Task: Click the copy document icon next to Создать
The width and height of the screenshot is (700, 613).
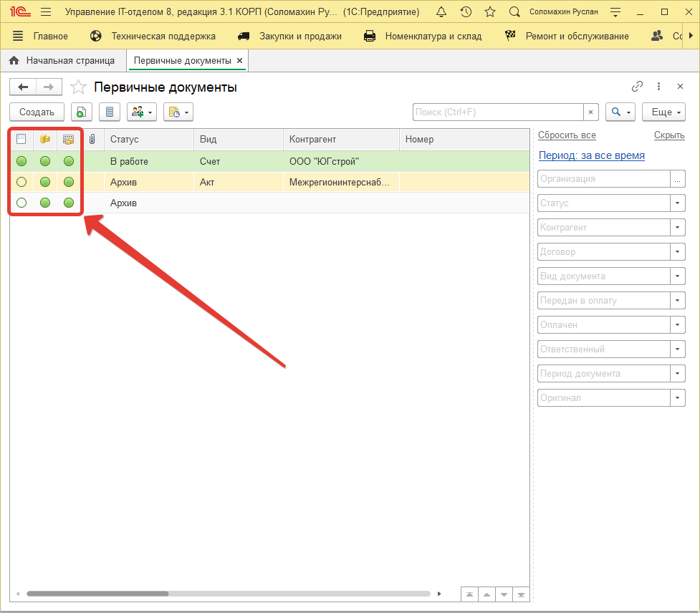Action: [x=82, y=112]
